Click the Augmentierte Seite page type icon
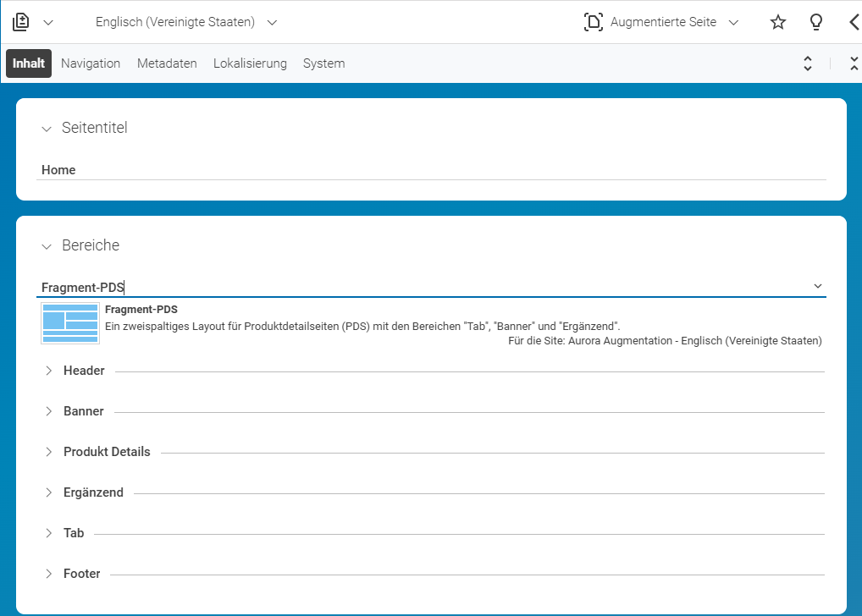 pos(594,22)
